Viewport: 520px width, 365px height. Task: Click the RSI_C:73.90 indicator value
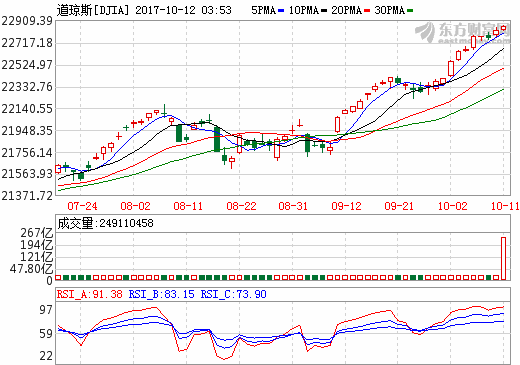[x=233, y=294]
